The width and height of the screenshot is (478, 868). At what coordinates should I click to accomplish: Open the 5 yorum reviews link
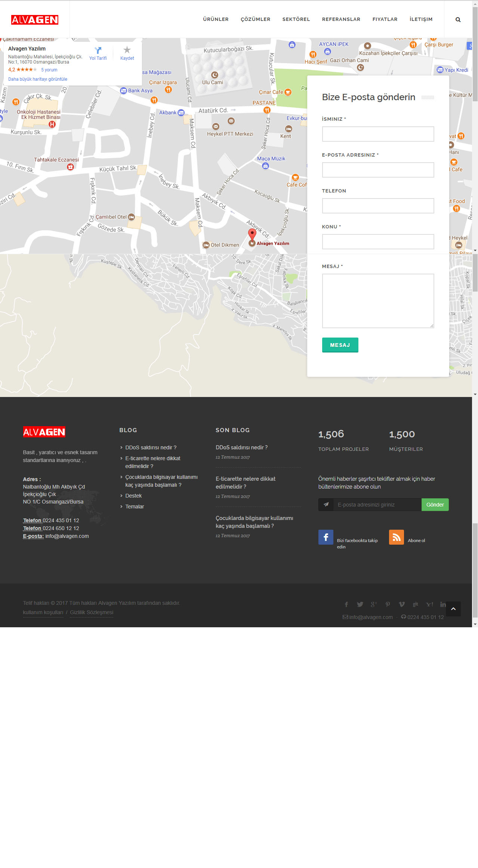point(49,70)
